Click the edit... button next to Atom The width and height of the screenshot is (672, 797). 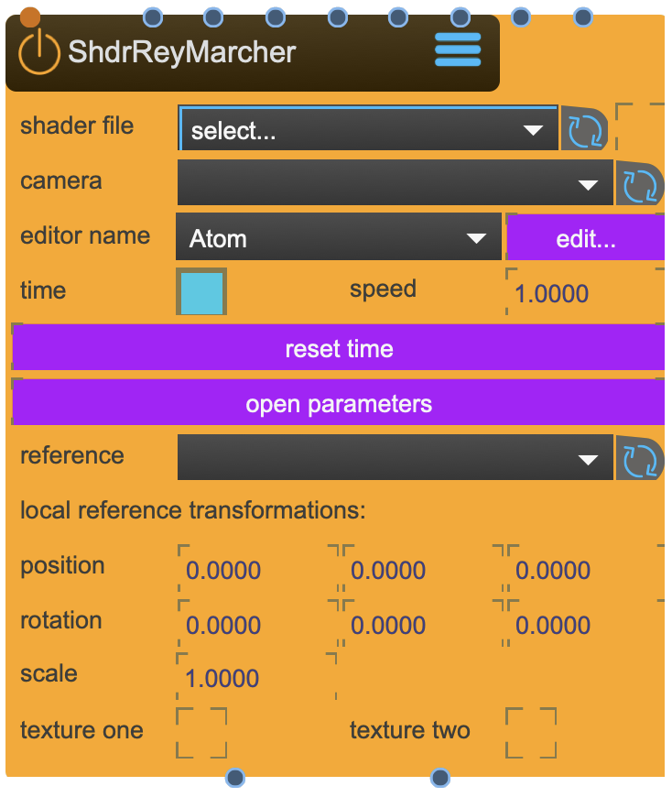tap(586, 237)
